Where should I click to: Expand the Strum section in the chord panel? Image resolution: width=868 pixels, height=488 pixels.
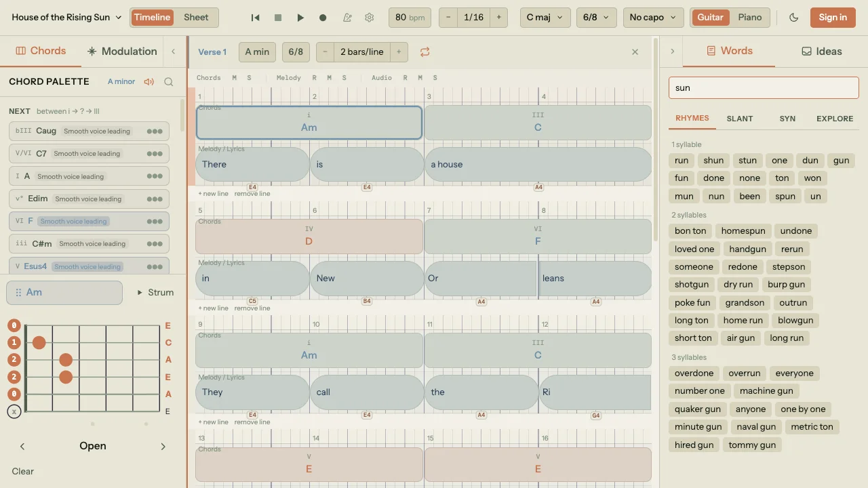pos(155,292)
